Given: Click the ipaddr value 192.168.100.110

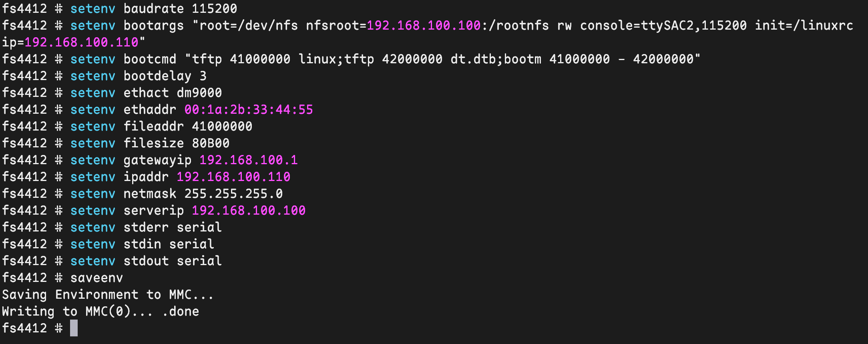Looking at the screenshot, I should [x=233, y=177].
